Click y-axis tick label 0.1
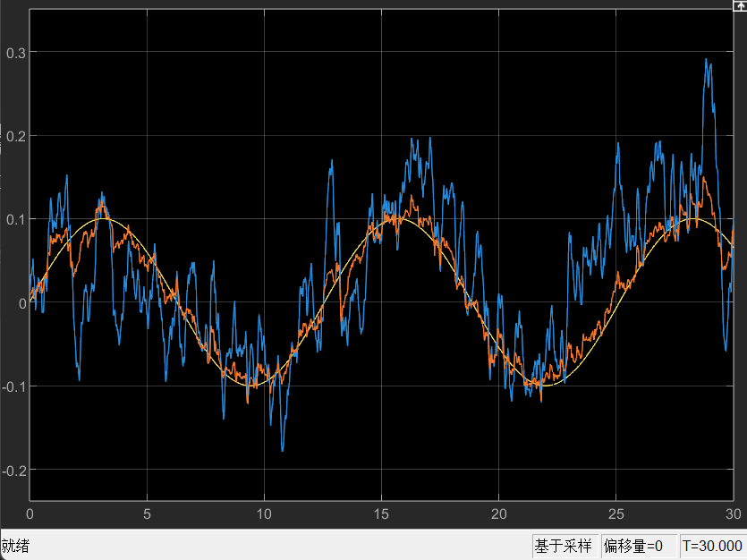 click(x=13, y=219)
